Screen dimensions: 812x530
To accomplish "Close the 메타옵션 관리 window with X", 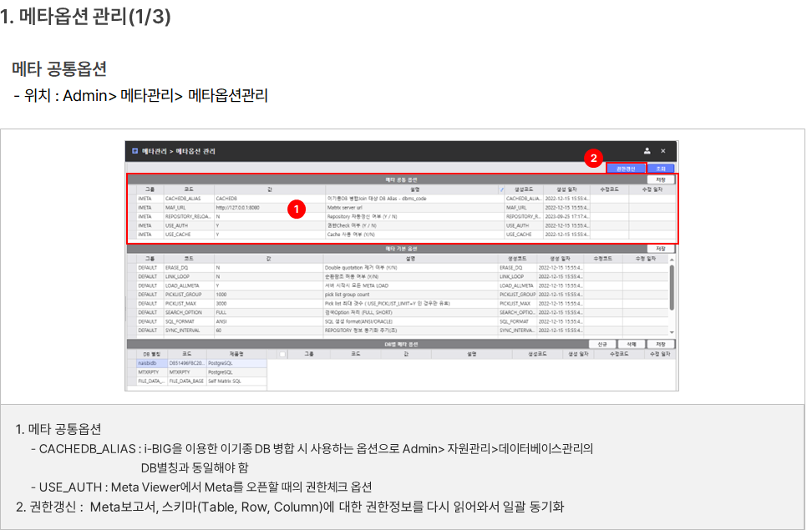I will click(663, 151).
